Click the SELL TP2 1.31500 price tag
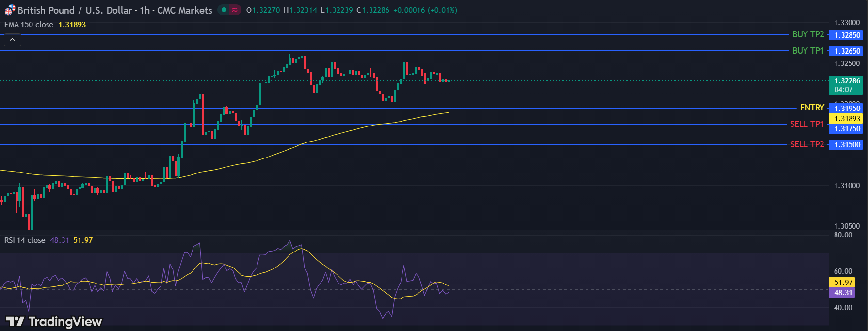The width and height of the screenshot is (868, 331). pos(847,144)
